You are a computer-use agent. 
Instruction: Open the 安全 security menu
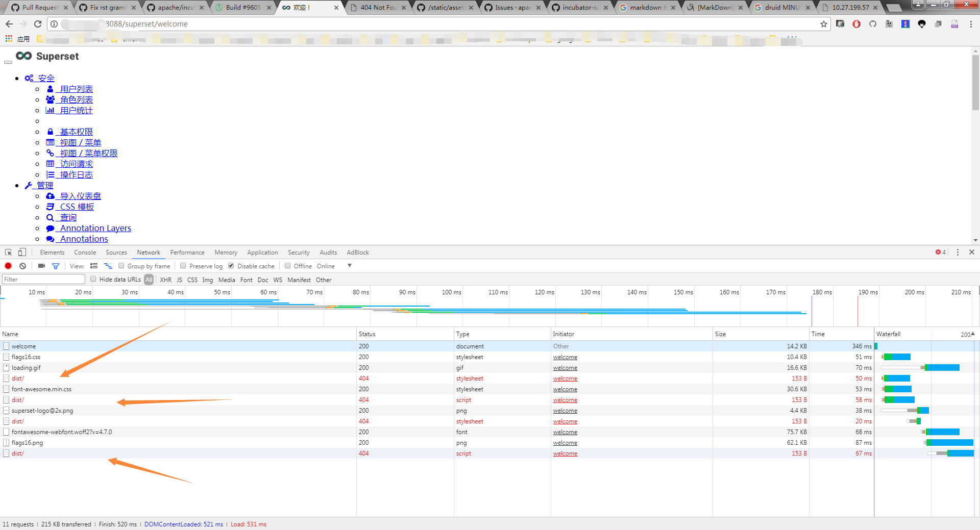coord(39,78)
